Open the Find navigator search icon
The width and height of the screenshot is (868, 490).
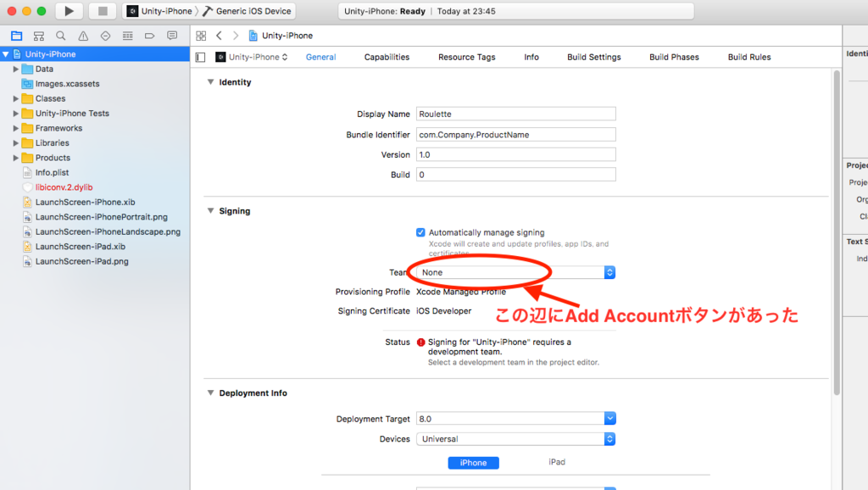click(61, 36)
